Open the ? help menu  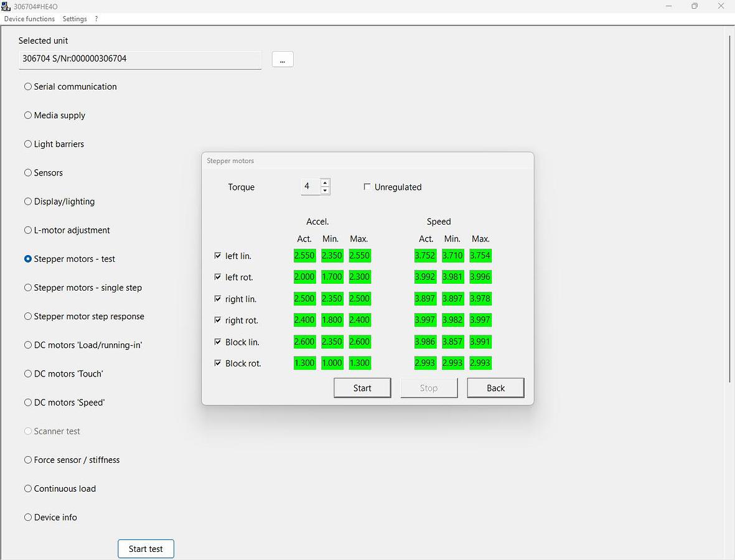tap(96, 19)
